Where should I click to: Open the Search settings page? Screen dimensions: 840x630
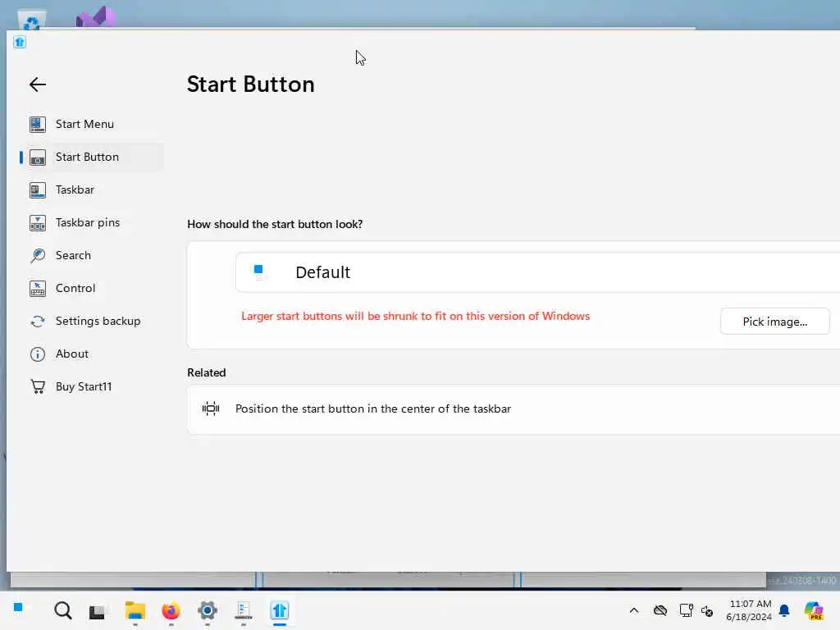pos(91,256)
